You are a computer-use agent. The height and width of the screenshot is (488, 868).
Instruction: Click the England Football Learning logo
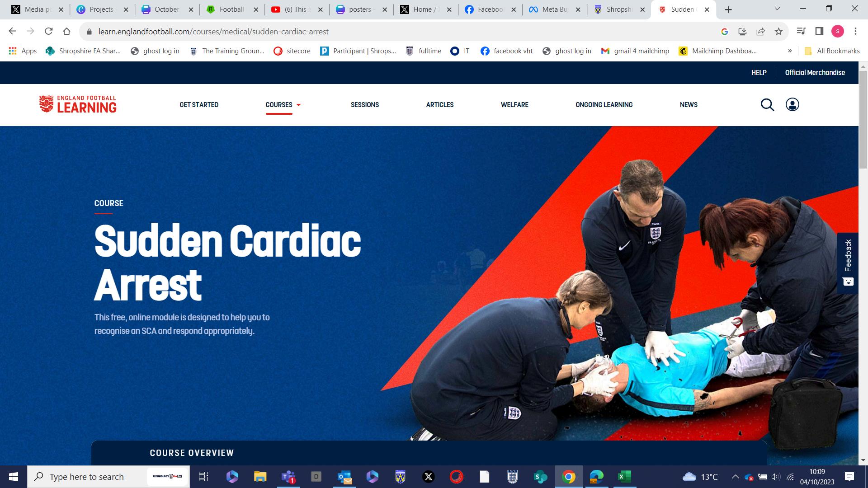click(x=78, y=104)
